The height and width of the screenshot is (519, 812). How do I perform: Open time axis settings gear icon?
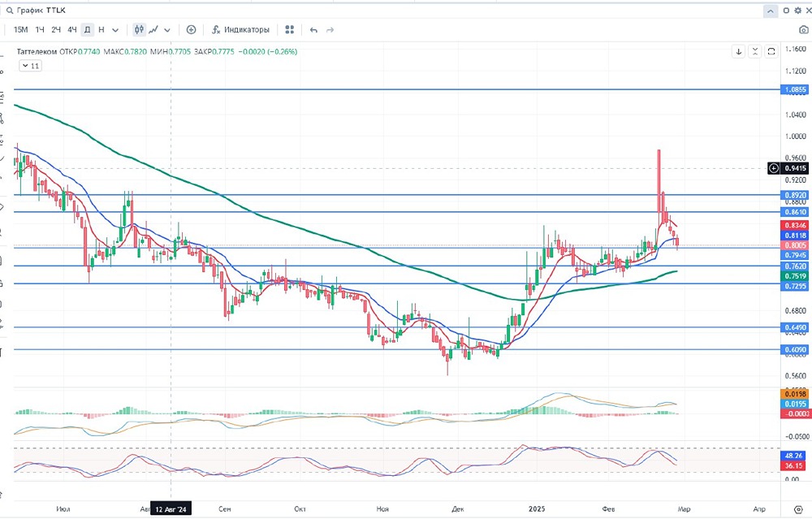798,510
